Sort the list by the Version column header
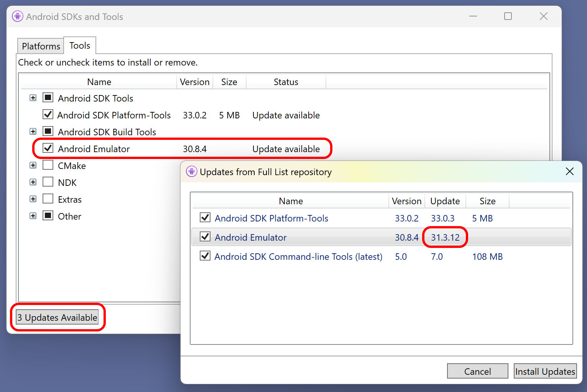The width and height of the screenshot is (587, 392). [194, 82]
